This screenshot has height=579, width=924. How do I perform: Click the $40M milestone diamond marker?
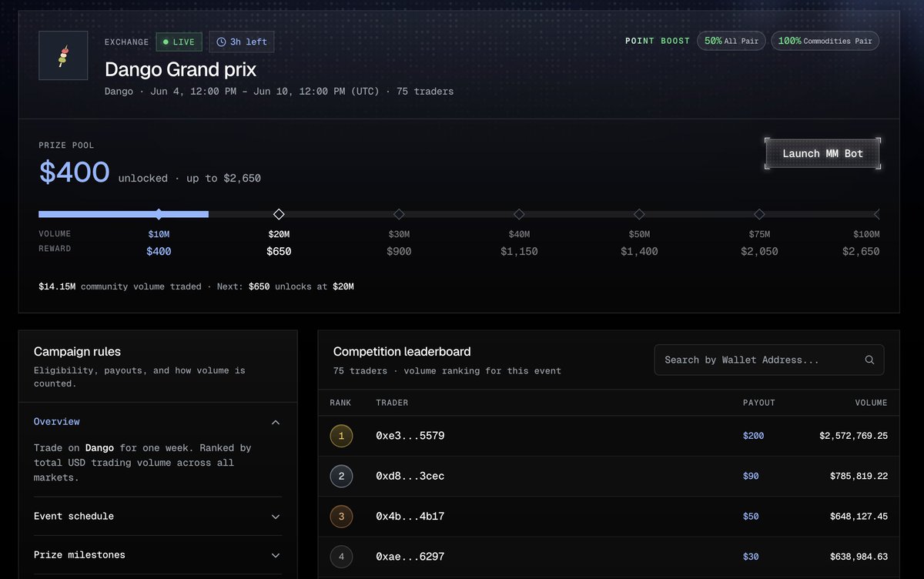(x=519, y=214)
